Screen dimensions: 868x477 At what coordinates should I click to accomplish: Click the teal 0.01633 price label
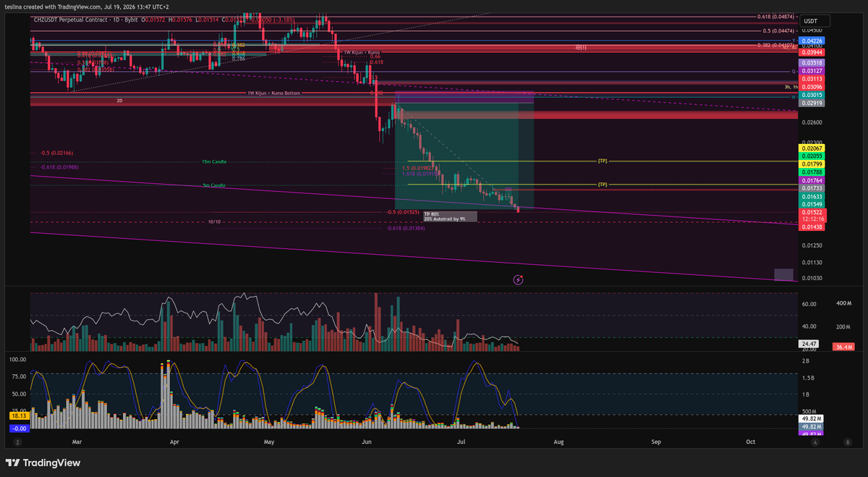point(811,196)
